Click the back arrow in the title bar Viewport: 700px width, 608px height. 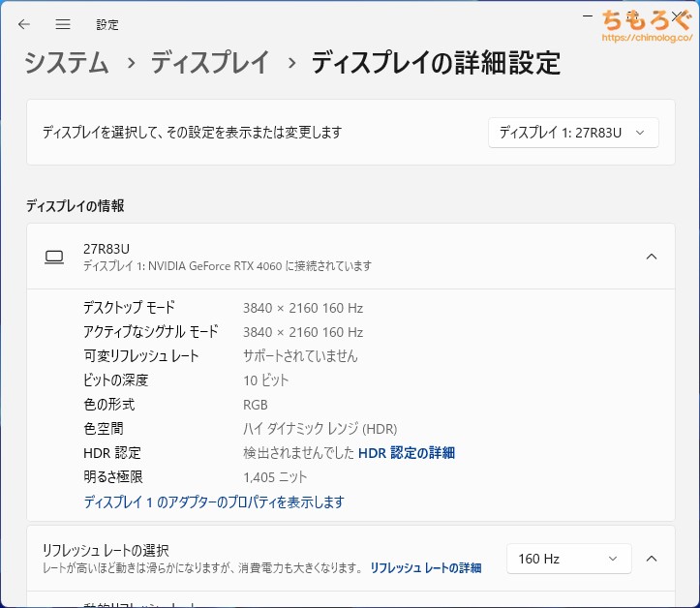click(x=24, y=24)
